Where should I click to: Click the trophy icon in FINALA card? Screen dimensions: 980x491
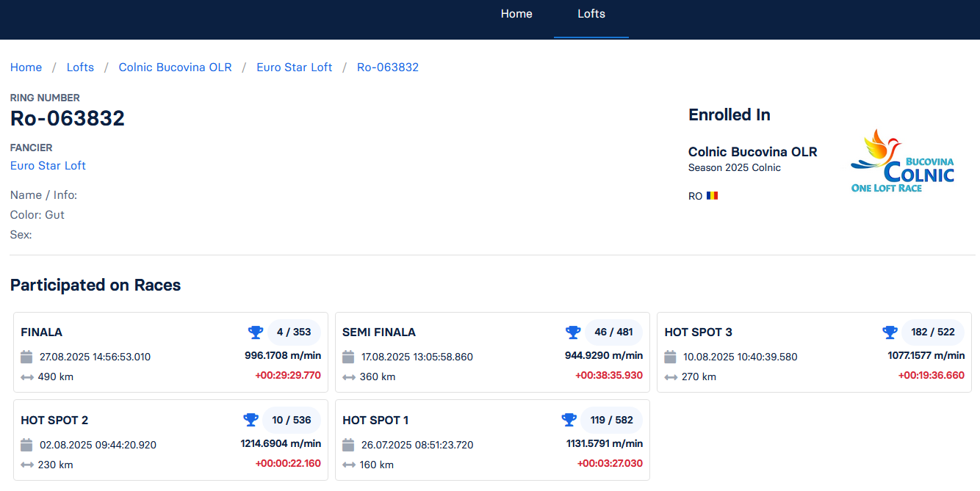(255, 332)
